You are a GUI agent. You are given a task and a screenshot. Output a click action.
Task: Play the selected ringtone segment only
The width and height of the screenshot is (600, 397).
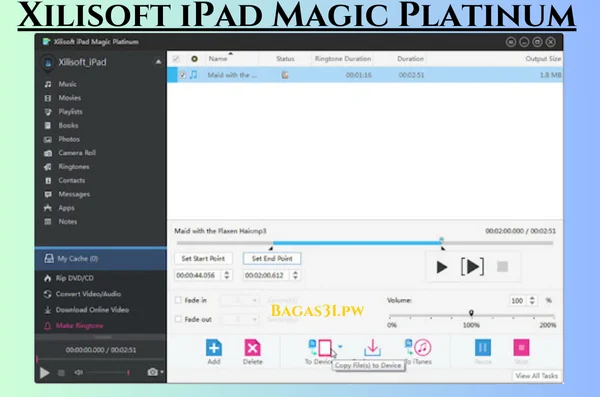pyautogui.click(x=473, y=267)
